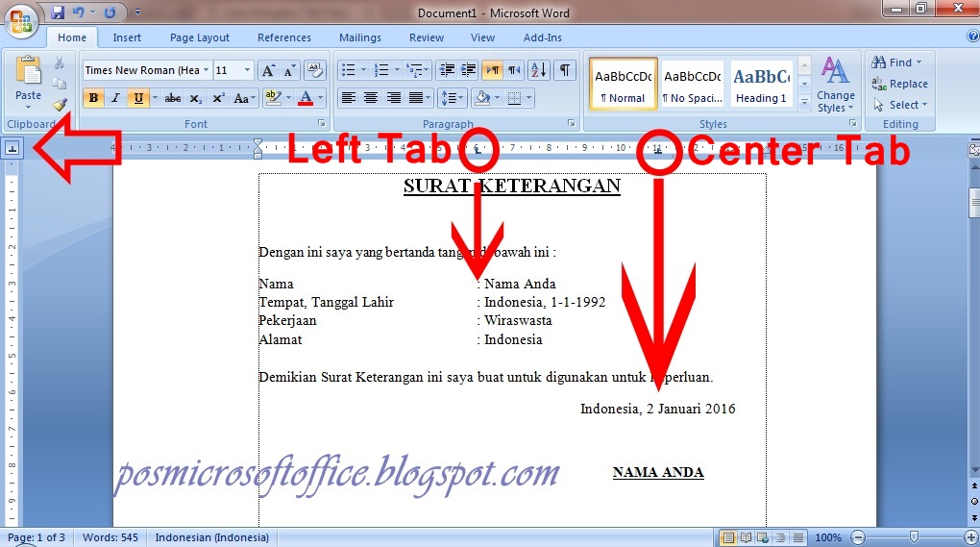The width and height of the screenshot is (980, 547).
Task: Click the Office button logo
Action: pyautogui.click(x=20, y=22)
